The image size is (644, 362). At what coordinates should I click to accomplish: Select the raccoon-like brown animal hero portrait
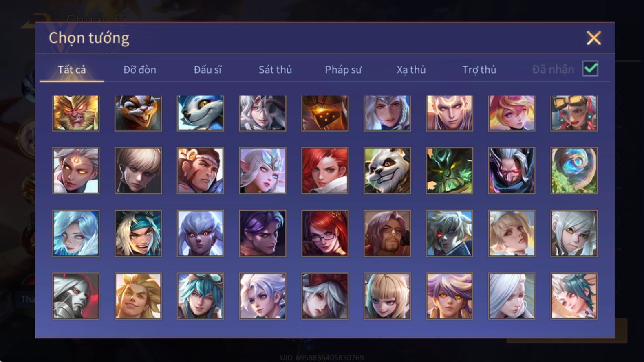[x=138, y=113]
